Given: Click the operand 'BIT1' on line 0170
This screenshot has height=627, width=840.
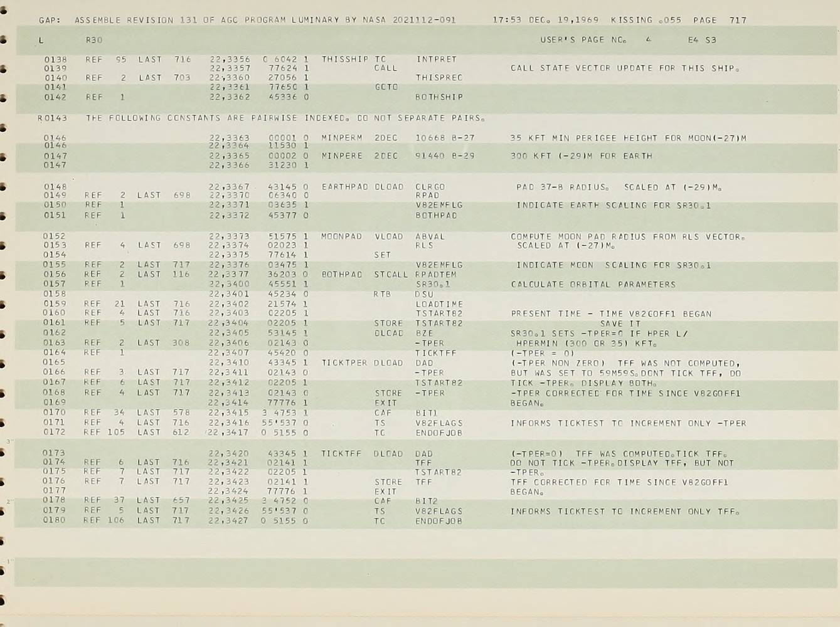Looking at the screenshot, I should (427, 413).
